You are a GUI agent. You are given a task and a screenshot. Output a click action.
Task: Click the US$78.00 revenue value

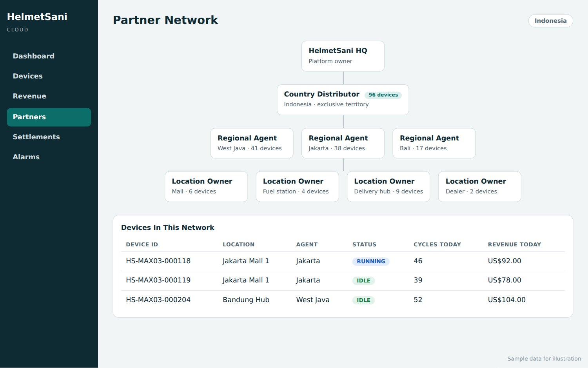coord(505,280)
